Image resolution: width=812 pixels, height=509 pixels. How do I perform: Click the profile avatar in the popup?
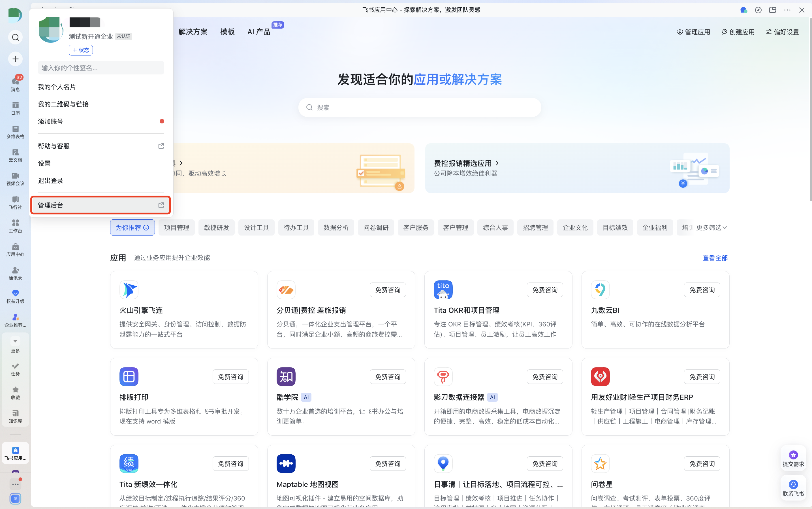pos(51,30)
